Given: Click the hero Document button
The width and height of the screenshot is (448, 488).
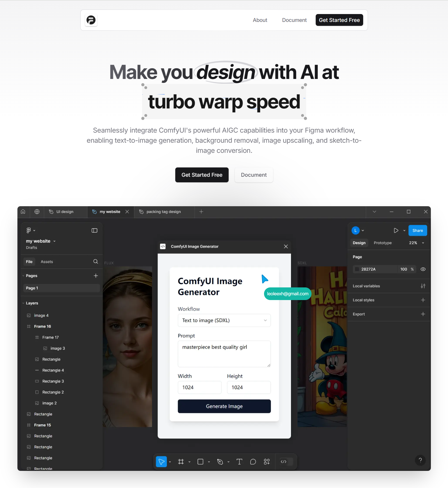Looking at the screenshot, I should (x=254, y=175).
